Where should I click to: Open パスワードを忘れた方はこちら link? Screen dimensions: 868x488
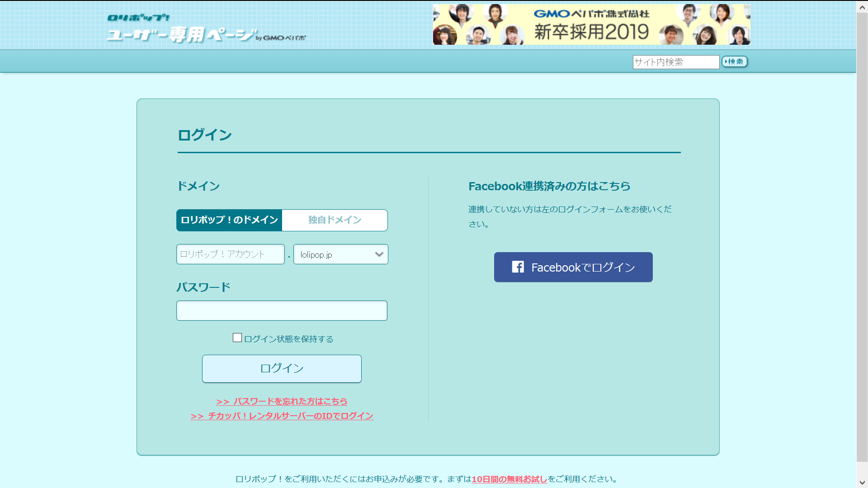click(x=282, y=401)
